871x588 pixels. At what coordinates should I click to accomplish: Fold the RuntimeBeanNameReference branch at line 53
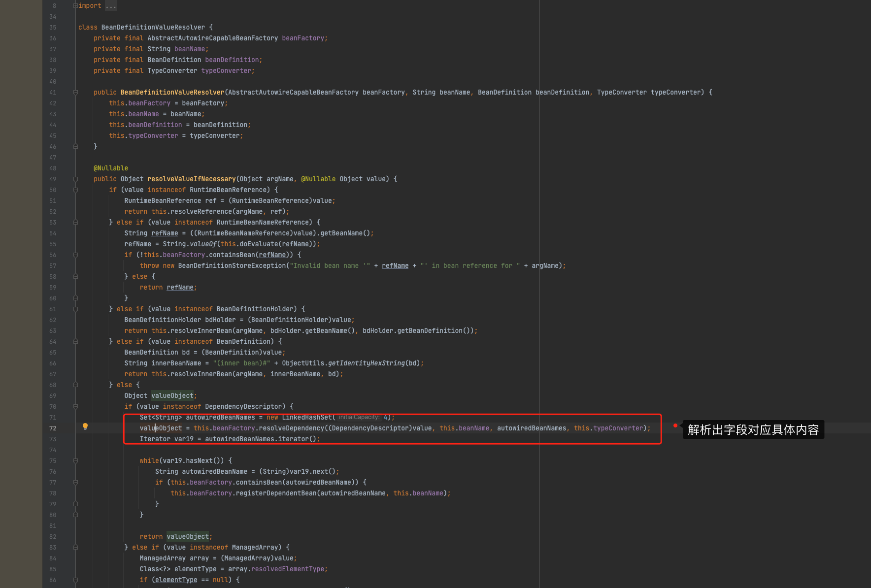coord(75,222)
